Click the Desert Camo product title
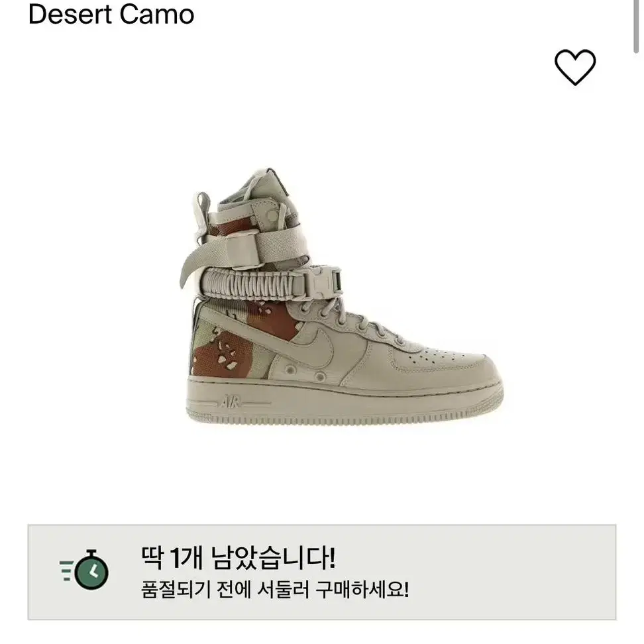This screenshot has height=644, width=644. click(x=111, y=13)
